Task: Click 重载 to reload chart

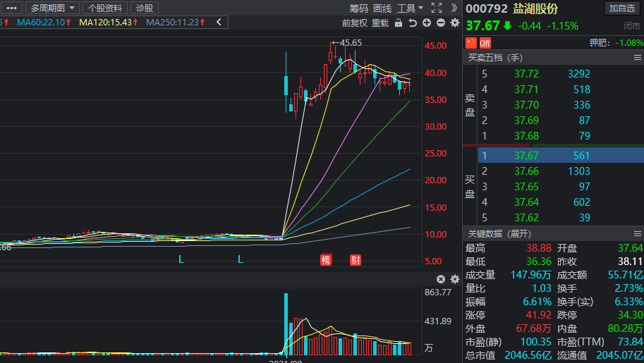Action: [380, 23]
